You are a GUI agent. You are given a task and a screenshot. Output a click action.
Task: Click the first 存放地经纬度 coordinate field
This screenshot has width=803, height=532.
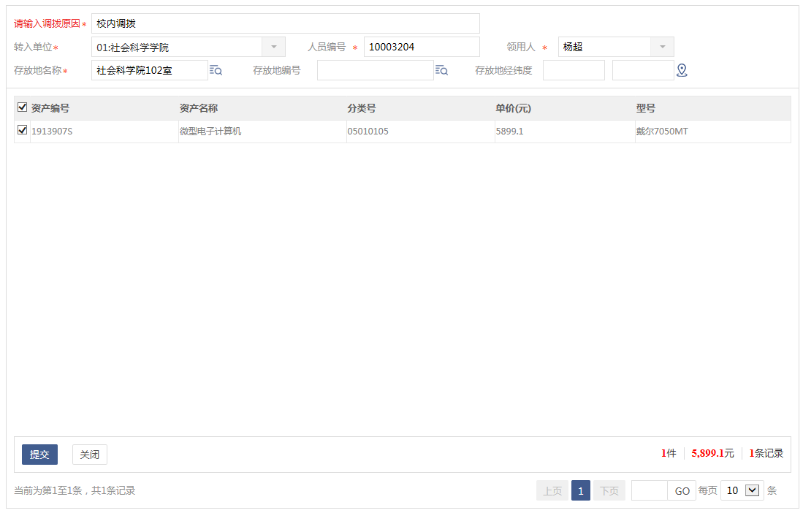[574, 70]
